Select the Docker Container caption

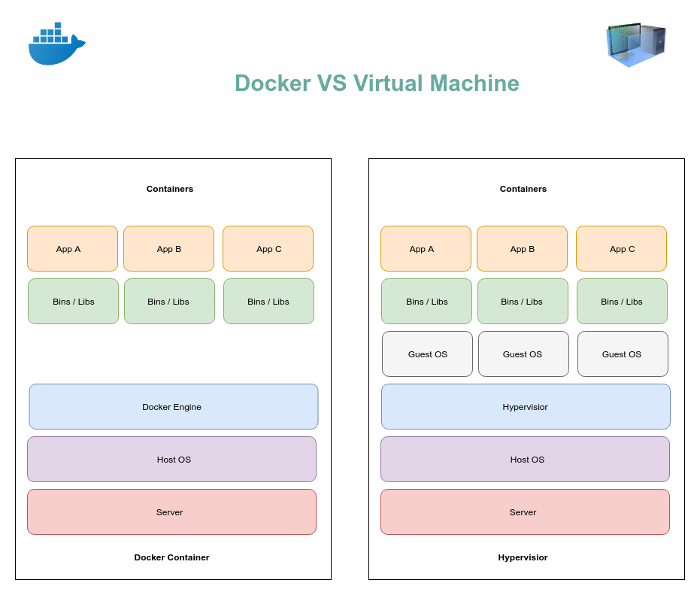point(171,557)
